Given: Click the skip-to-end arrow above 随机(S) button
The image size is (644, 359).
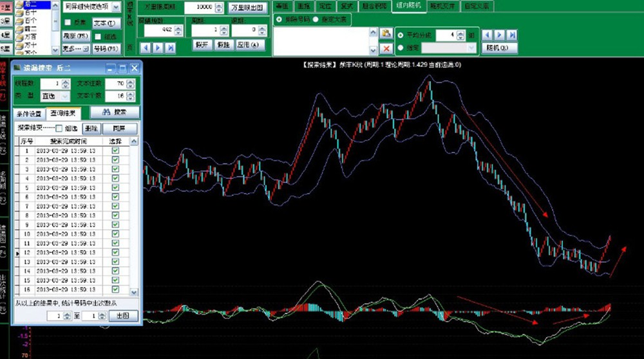Looking at the screenshot, I should coord(512,34).
